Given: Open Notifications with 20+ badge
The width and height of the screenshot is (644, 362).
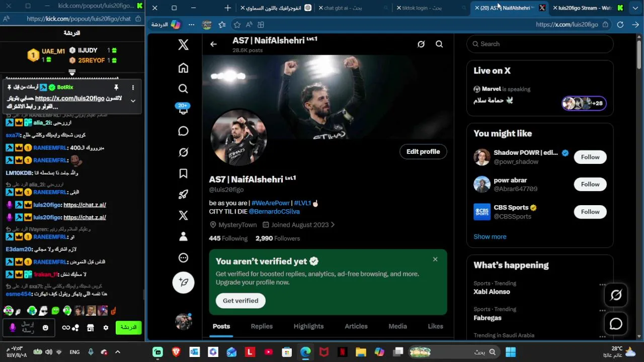Looking at the screenshot, I should pyautogui.click(x=183, y=109).
